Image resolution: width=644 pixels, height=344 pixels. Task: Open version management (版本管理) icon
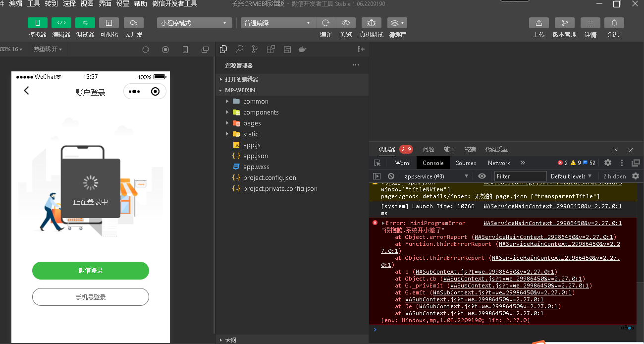[x=565, y=23]
